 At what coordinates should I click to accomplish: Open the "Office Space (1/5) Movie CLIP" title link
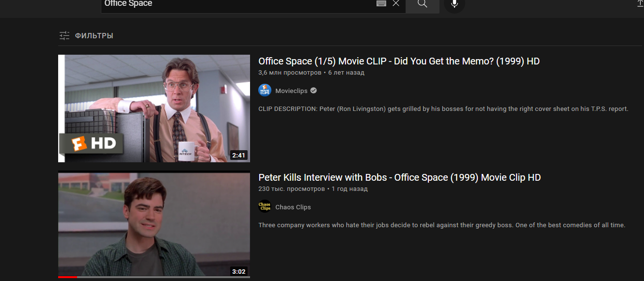399,61
